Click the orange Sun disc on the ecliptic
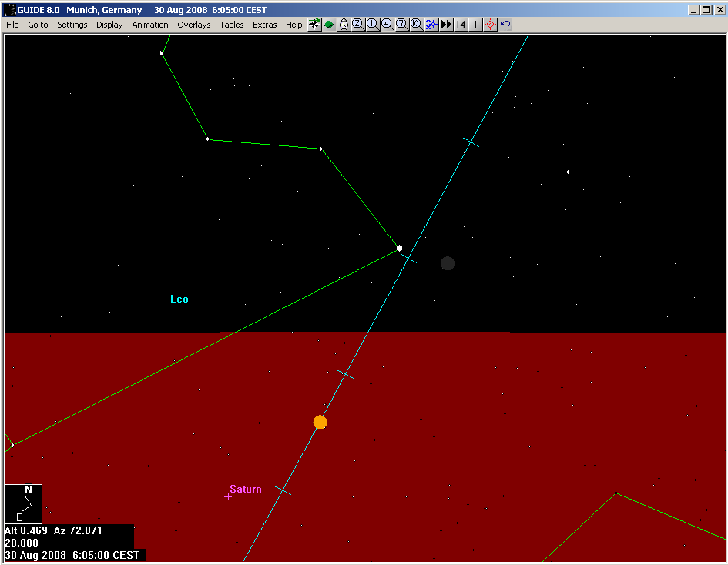This screenshot has height=565, width=728. click(320, 422)
